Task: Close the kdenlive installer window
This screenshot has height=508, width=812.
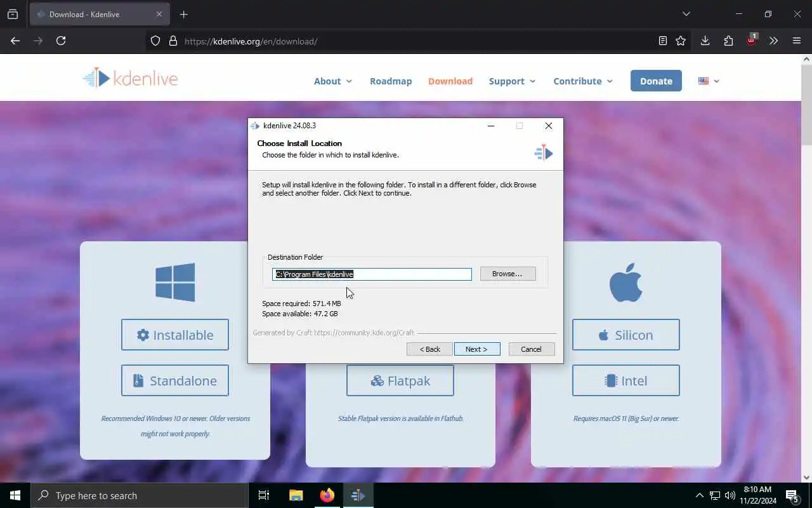Action: point(549,126)
